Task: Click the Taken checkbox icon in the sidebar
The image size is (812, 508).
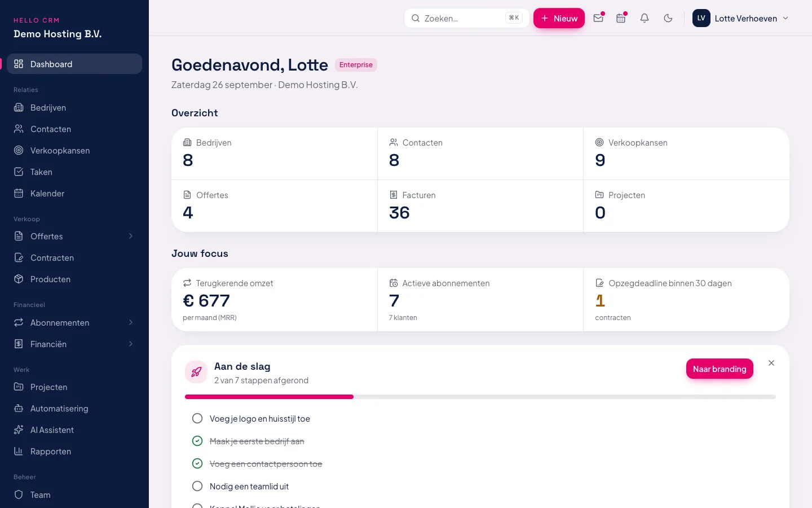Action: [x=19, y=172]
